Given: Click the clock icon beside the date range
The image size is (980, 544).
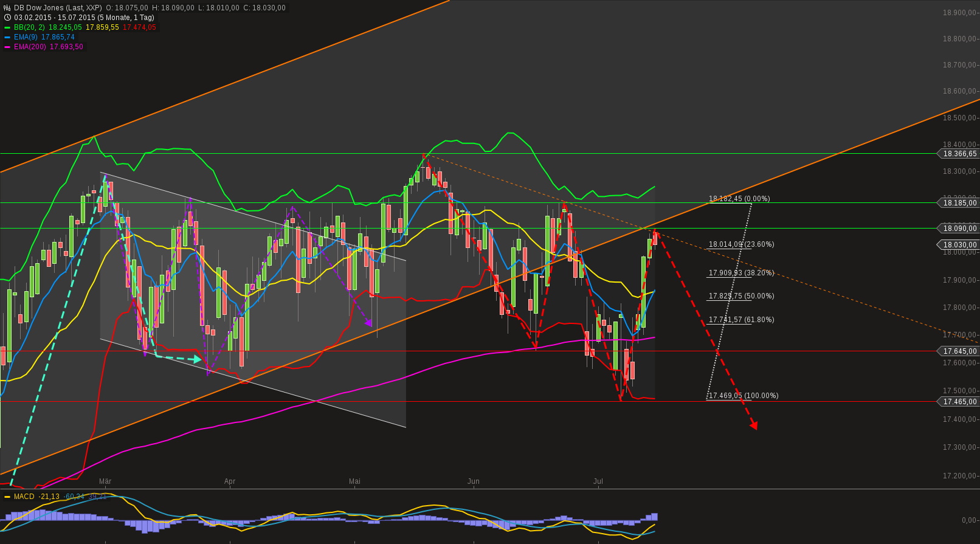Looking at the screenshot, I should [x=7, y=18].
